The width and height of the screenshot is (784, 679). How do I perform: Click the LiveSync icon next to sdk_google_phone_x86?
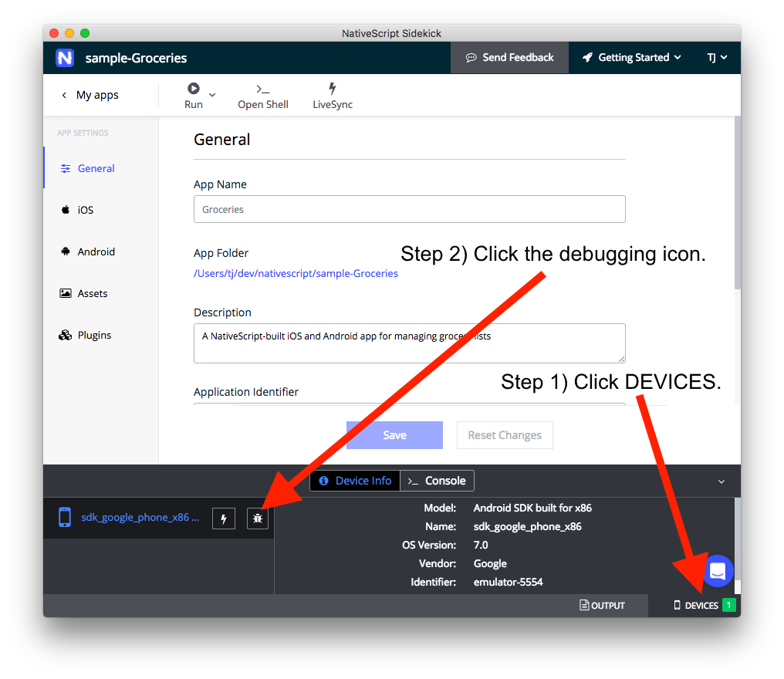pyautogui.click(x=223, y=518)
